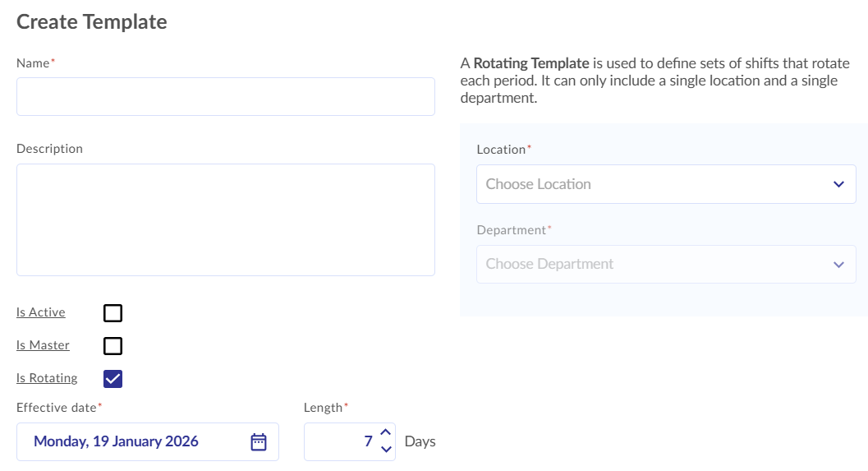Click the Days unit label
The height and width of the screenshot is (471, 868).
point(420,442)
